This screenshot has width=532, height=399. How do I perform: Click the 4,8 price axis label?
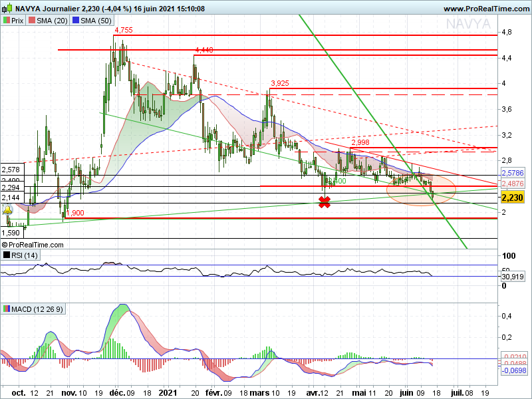[x=507, y=32]
